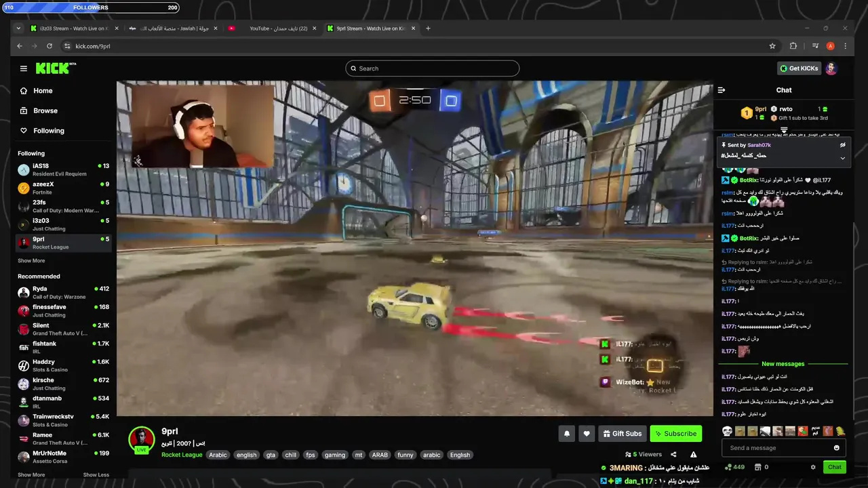Expand the gift leaderboard handle

(x=784, y=130)
